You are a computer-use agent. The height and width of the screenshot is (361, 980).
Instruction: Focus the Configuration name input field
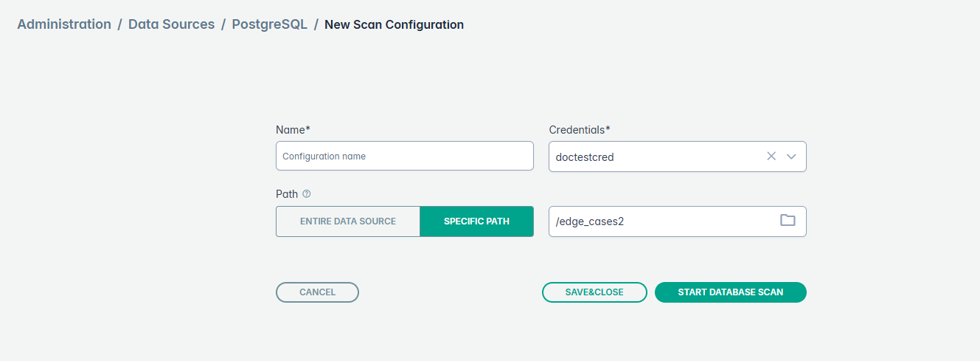(x=404, y=157)
